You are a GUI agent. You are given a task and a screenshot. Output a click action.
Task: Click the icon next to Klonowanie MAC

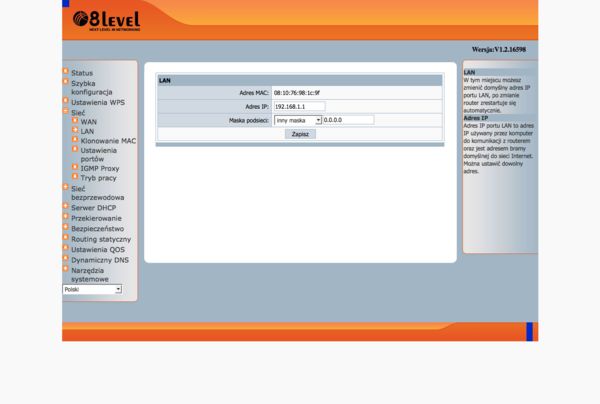75,139
